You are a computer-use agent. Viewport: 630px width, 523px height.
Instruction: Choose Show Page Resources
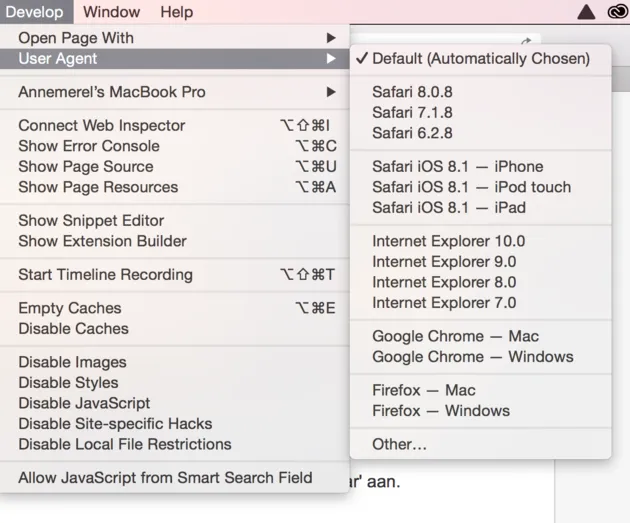(174, 187)
